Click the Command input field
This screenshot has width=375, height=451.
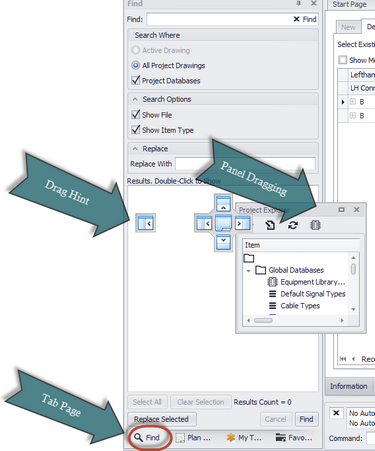(x=370, y=438)
